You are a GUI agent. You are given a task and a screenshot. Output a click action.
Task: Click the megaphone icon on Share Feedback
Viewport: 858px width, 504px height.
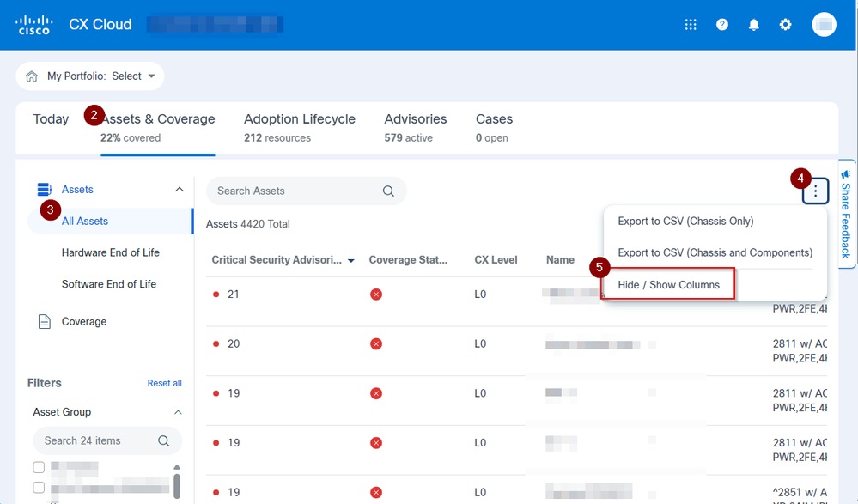(846, 174)
